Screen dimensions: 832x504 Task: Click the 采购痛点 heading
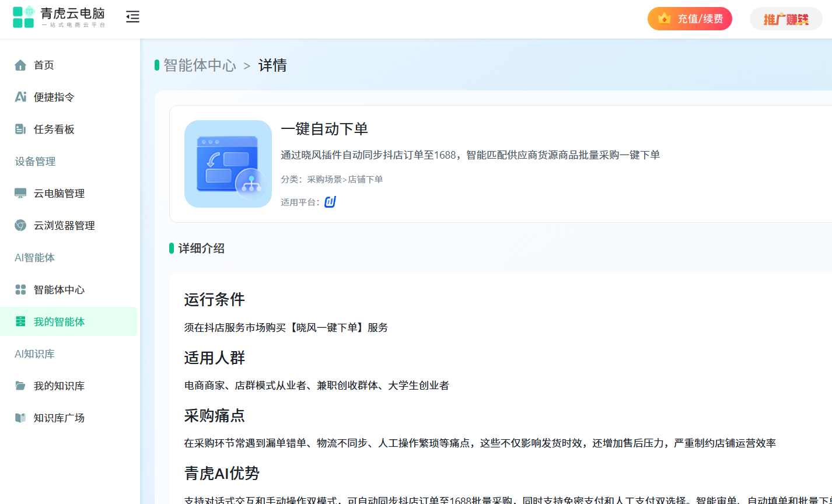pyautogui.click(x=215, y=415)
